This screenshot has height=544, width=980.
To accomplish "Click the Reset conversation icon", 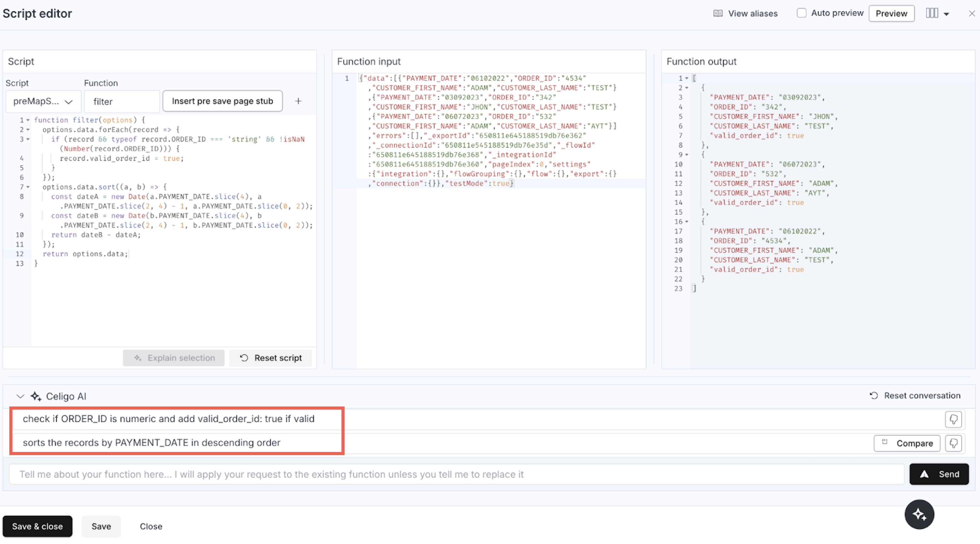I will click(x=874, y=396).
